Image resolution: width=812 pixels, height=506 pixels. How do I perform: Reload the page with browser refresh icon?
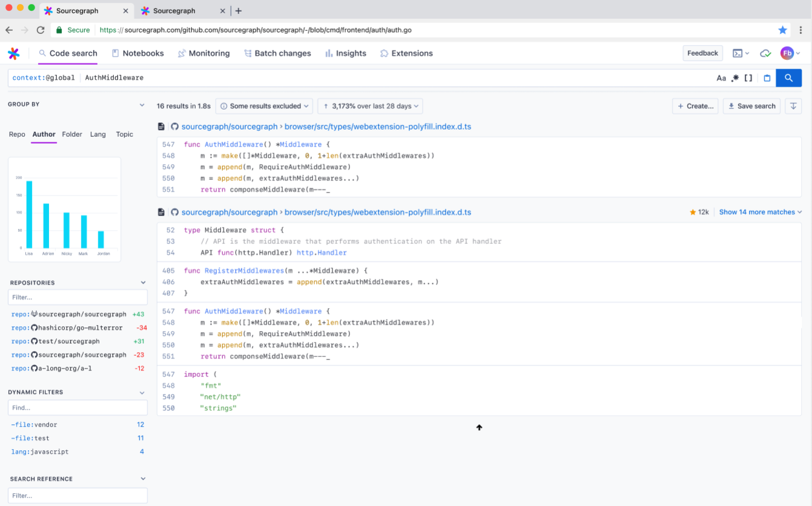pyautogui.click(x=41, y=30)
